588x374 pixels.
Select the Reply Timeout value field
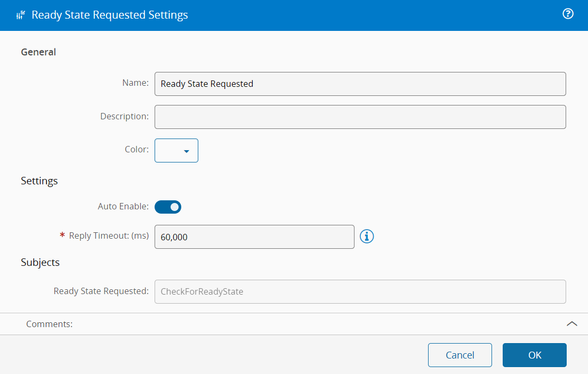(254, 236)
